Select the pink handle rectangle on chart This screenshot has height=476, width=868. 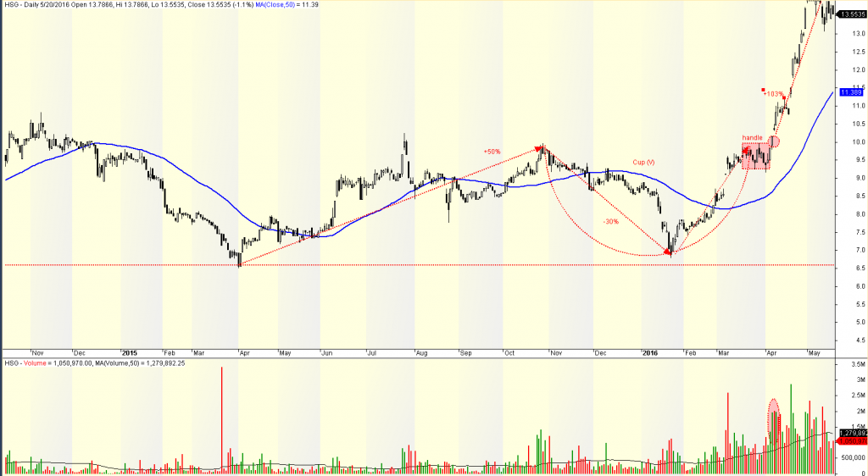pos(756,157)
